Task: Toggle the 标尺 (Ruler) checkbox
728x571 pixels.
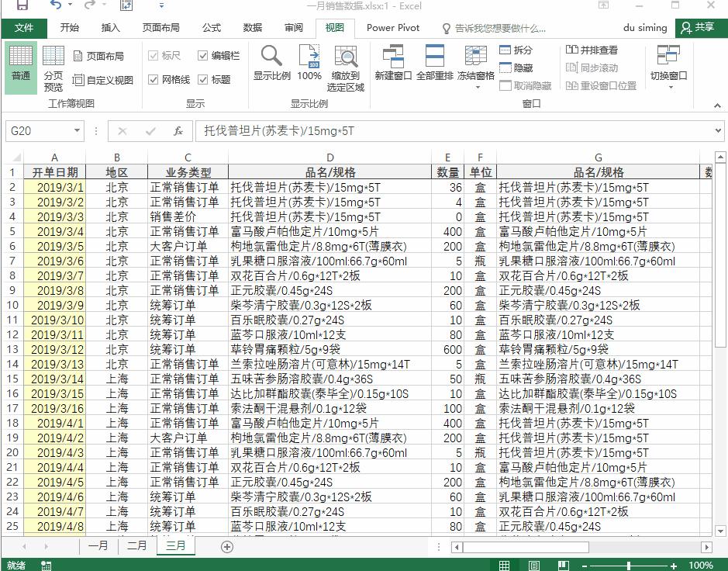Action: click(x=153, y=56)
